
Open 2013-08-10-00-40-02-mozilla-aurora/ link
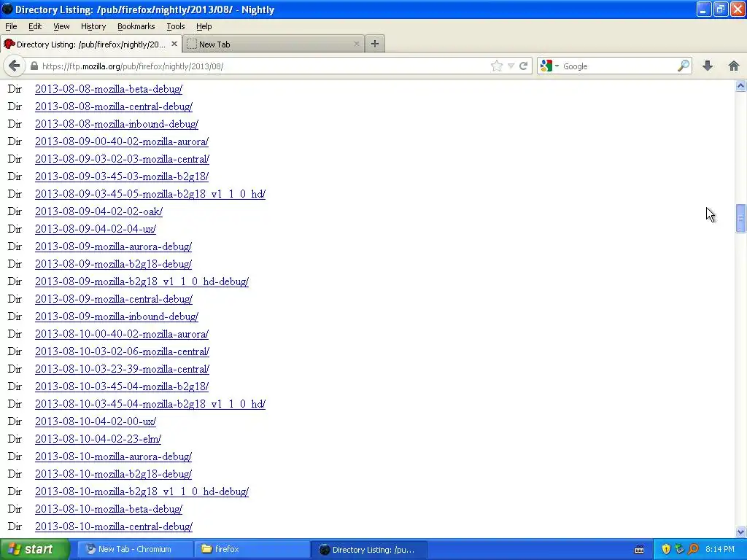coord(122,334)
